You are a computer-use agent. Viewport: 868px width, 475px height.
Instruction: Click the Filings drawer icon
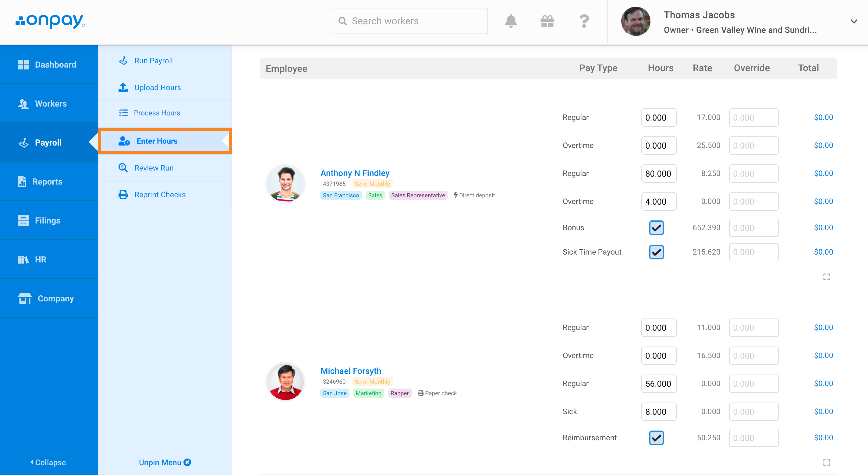(x=23, y=220)
